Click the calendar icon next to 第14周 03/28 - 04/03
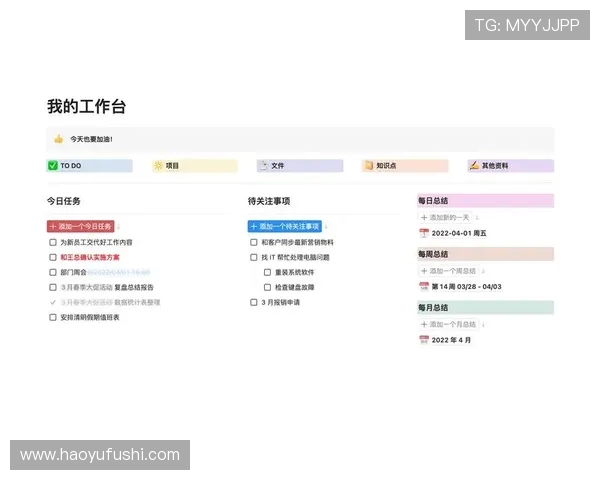This screenshot has height=480, width=600. pos(424,286)
